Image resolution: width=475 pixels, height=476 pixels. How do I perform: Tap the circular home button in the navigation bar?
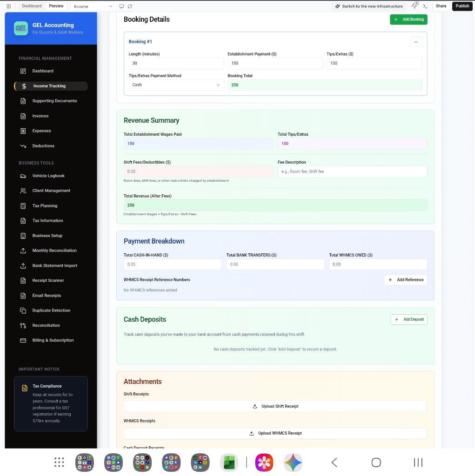tap(376, 463)
